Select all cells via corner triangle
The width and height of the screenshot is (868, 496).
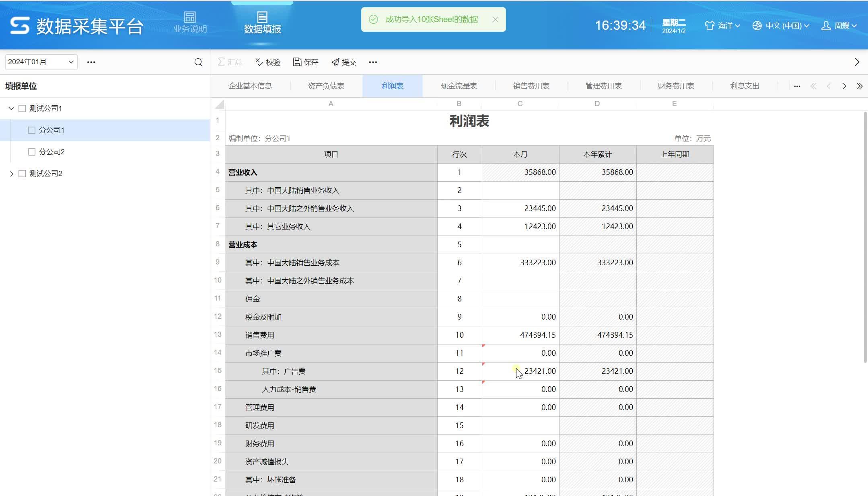point(219,104)
